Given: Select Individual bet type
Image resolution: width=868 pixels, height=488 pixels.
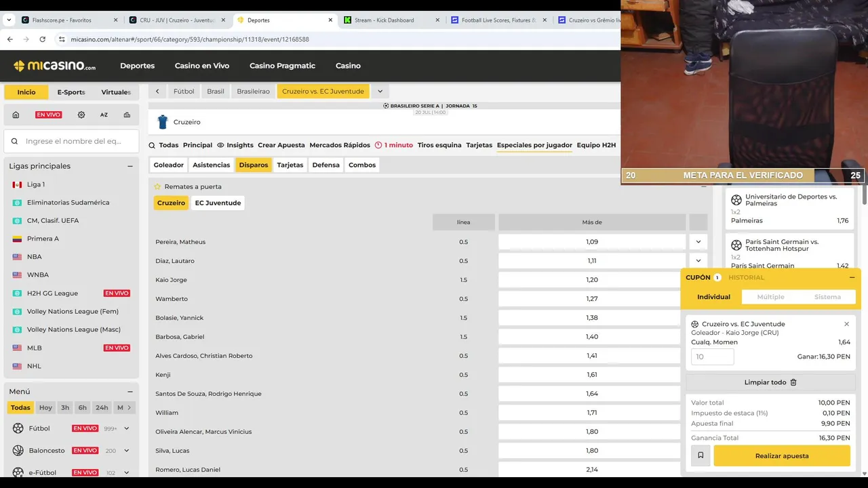Looking at the screenshot, I should pos(714,297).
